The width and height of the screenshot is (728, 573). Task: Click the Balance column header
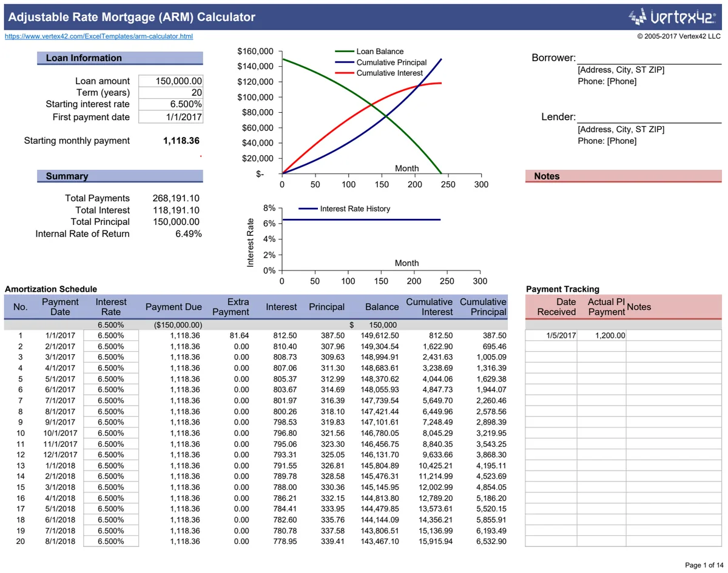[382, 307]
